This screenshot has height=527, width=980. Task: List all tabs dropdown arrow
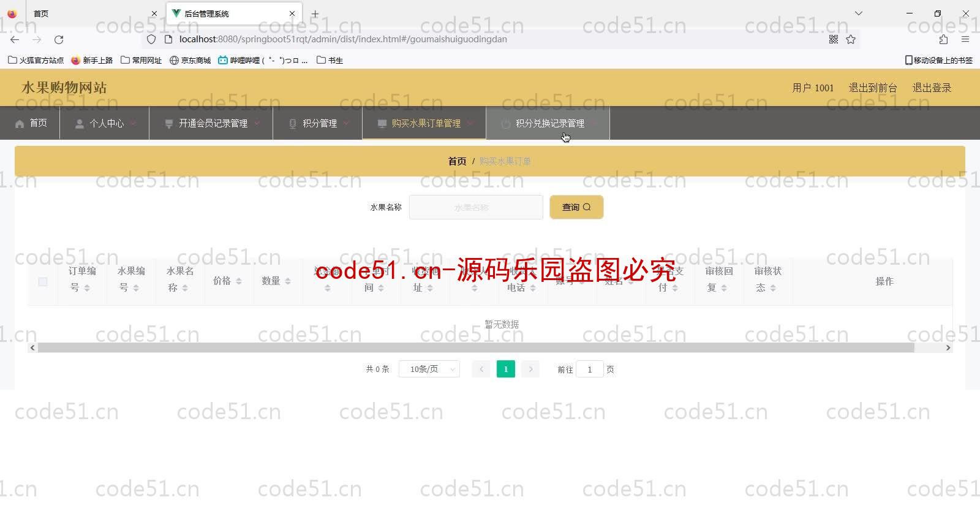(x=859, y=13)
